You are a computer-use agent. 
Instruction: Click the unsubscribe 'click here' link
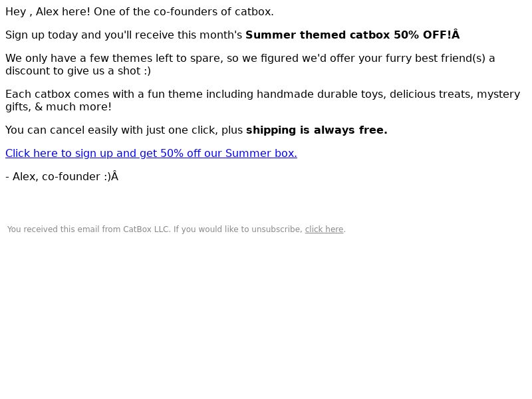tap(324, 229)
